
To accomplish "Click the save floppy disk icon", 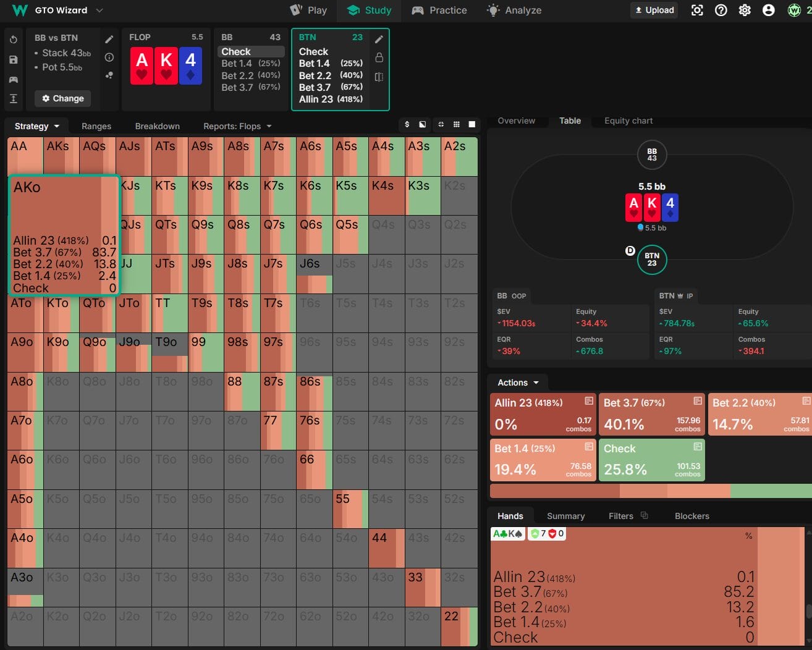I will [x=14, y=60].
